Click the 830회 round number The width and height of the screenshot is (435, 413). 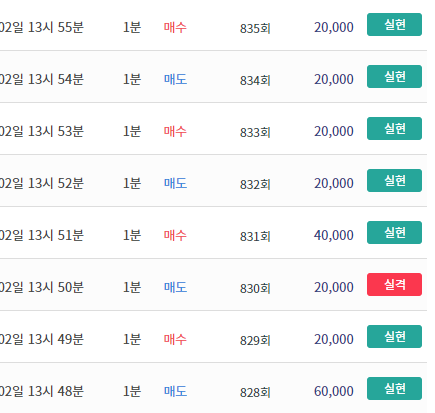click(x=255, y=288)
